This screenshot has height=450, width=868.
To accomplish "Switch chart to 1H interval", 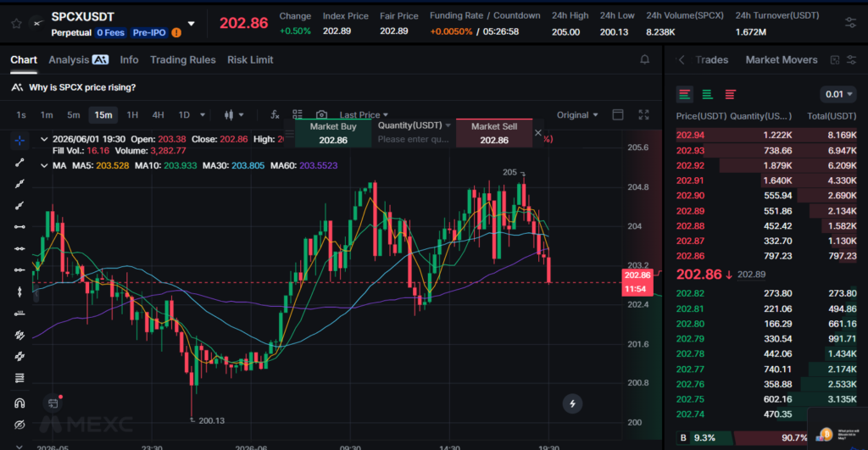I will pyautogui.click(x=132, y=114).
